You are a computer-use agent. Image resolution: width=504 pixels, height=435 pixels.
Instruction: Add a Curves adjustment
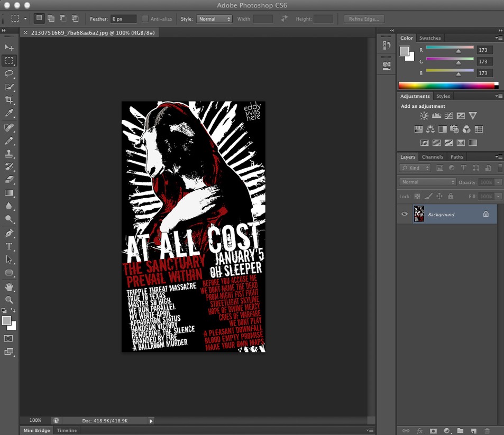(448, 116)
